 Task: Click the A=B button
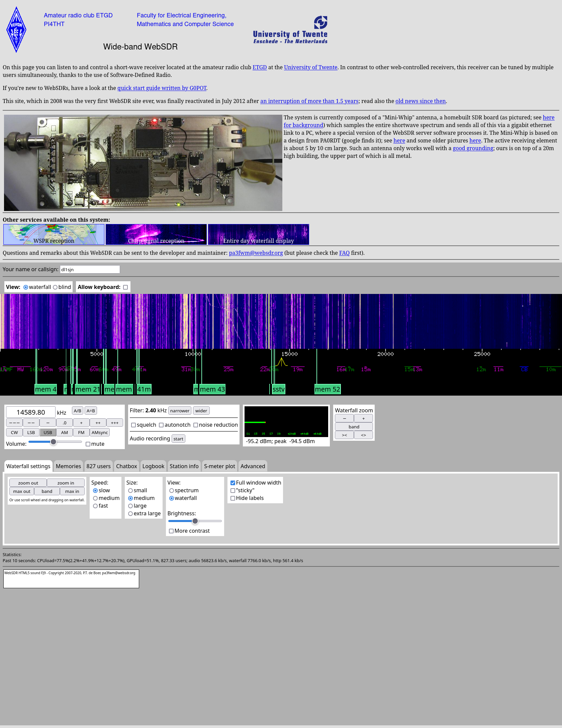(91, 411)
